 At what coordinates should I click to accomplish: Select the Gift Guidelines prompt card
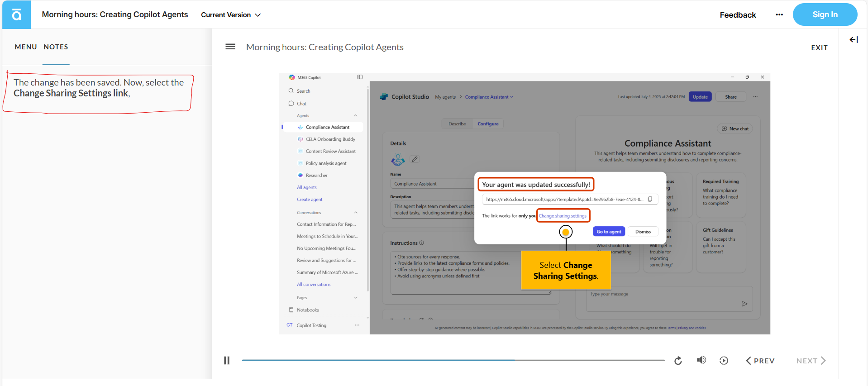721,247
